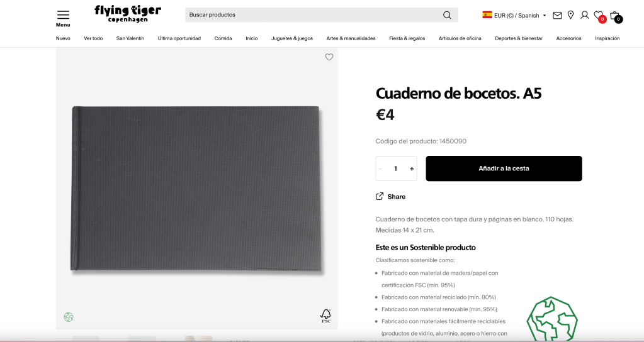The width and height of the screenshot is (644, 342).
Task: Click the FSC certification logo
Action: [325, 316]
